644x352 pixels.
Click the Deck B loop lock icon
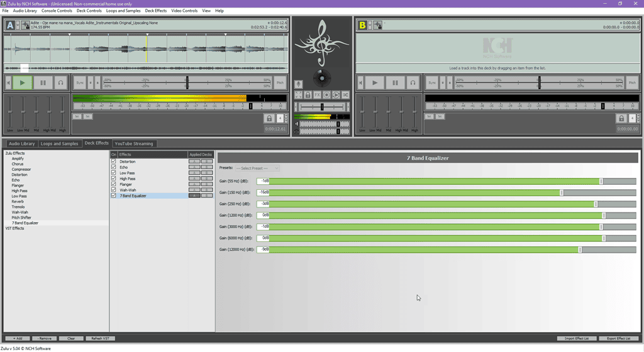[x=621, y=119]
